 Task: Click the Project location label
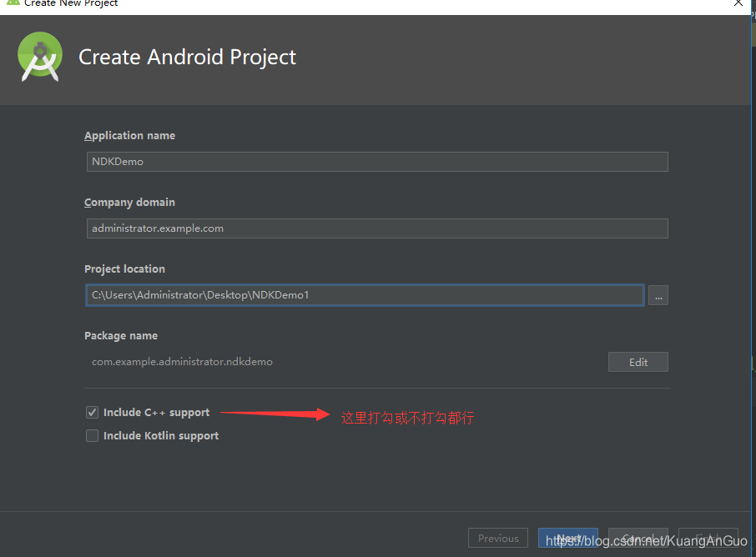click(124, 268)
